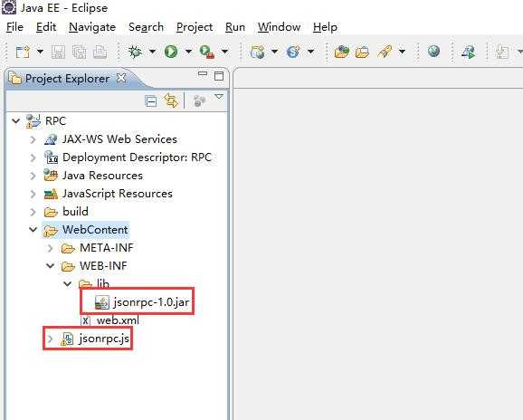The width and height of the screenshot is (523, 420).
Task: Close the Project Explorer view
Action: [x=120, y=78]
